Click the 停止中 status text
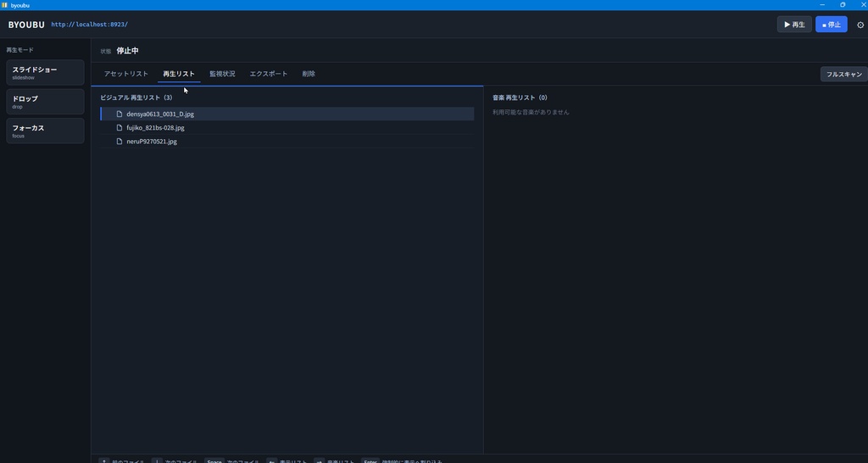Image resolution: width=868 pixels, height=463 pixels. coord(127,50)
